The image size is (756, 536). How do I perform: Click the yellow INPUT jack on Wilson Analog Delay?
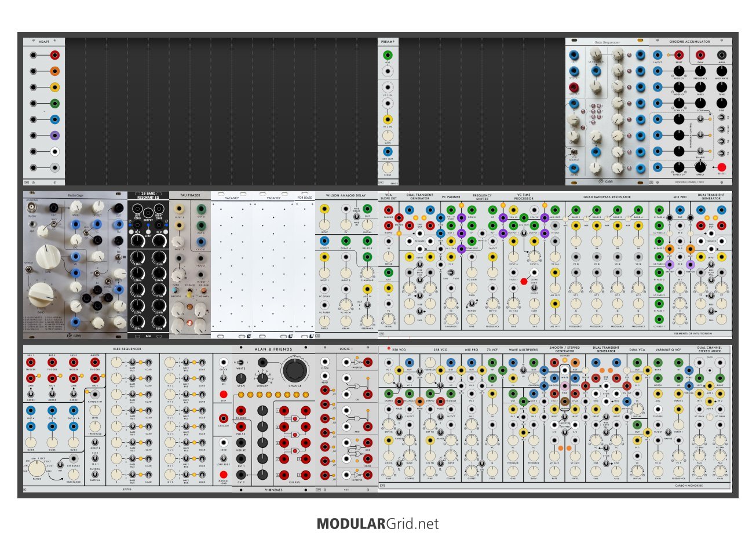324,209
